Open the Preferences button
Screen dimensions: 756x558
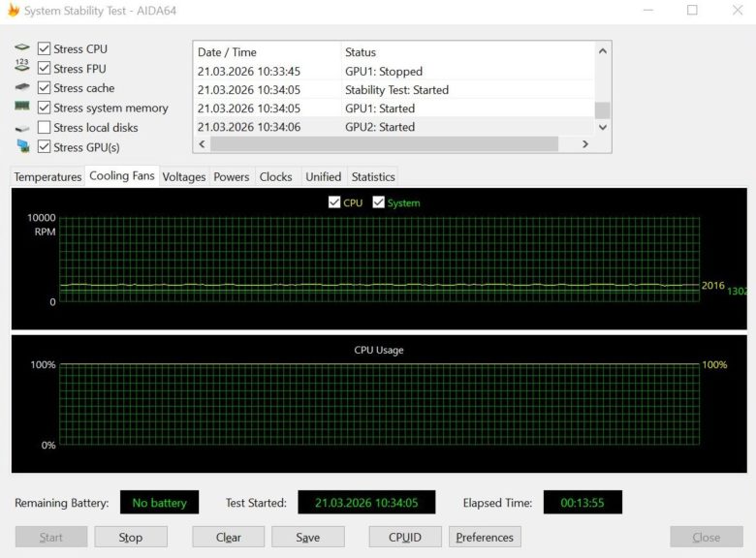pyautogui.click(x=485, y=537)
